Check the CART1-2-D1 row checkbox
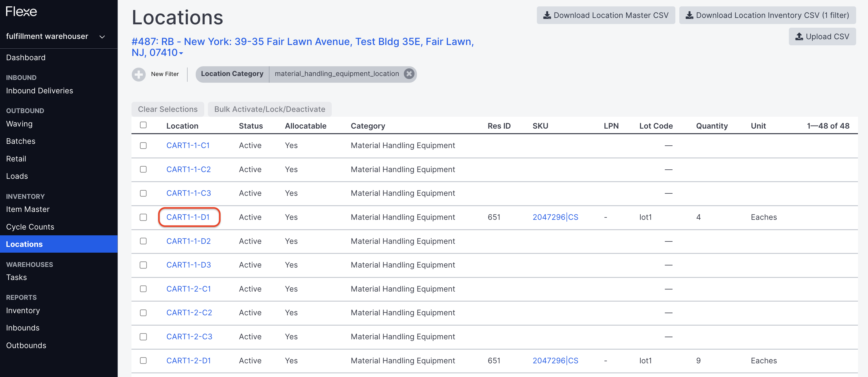The image size is (868, 377). (143, 361)
